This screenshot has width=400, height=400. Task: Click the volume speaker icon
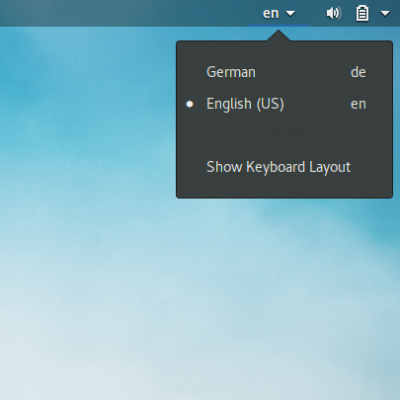click(x=334, y=13)
